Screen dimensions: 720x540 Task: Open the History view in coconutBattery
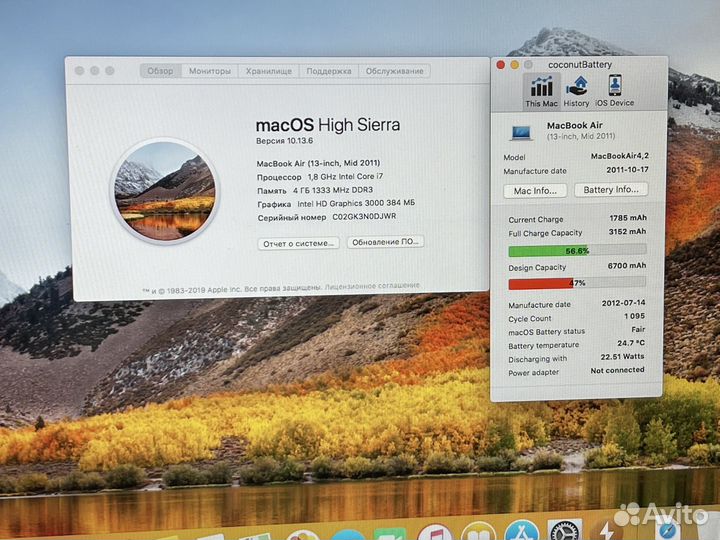pos(576,91)
